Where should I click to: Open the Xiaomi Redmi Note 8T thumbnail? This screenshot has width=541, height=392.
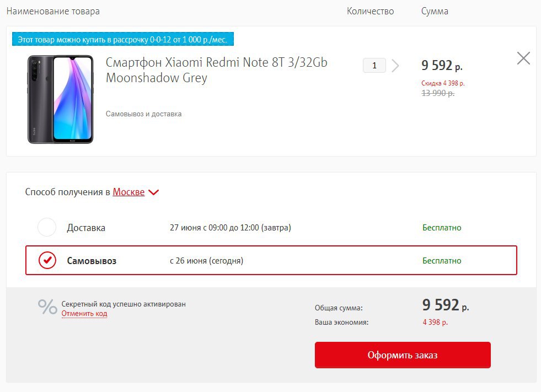click(x=60, y=99)
